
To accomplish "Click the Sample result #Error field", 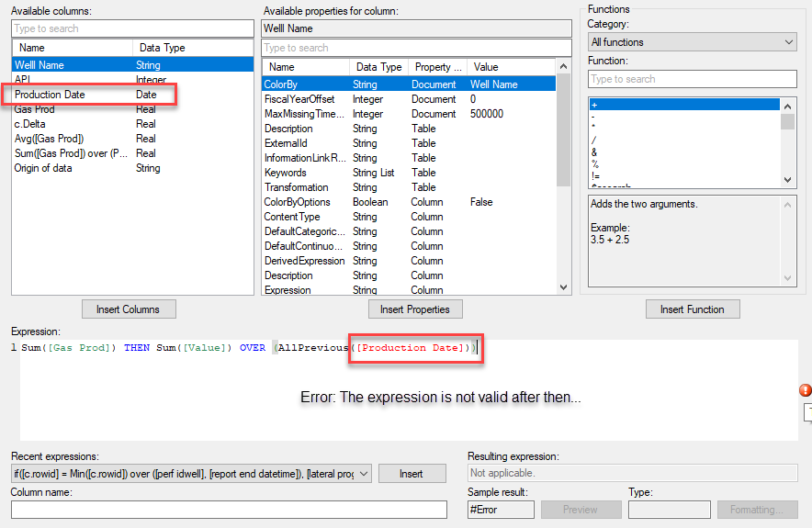I will (x=501, y=510).
